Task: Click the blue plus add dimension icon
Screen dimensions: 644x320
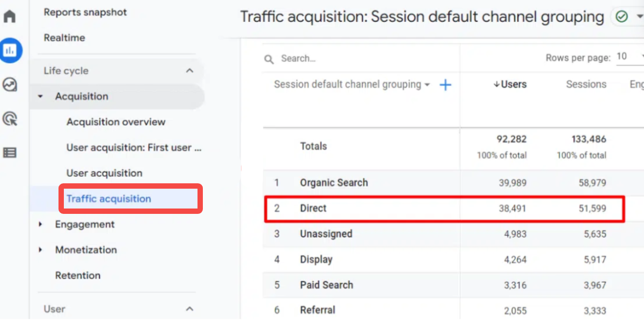Action: coord(445,85)
